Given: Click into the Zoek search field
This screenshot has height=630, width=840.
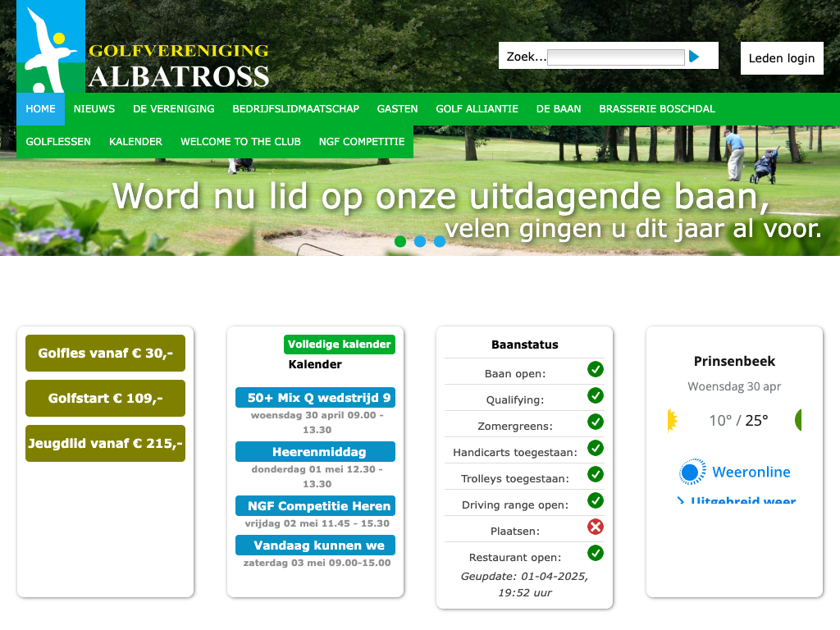Looking at the screenshot, I should click(615, 57).
